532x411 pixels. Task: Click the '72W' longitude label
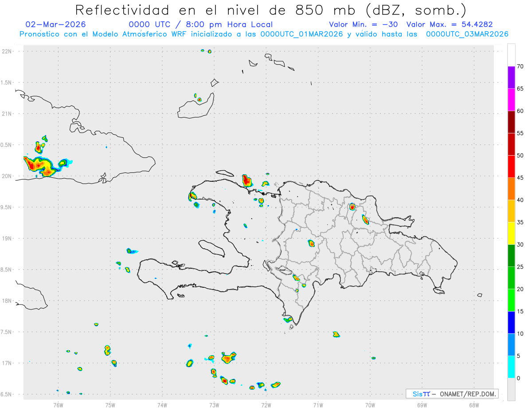point(266,404)
